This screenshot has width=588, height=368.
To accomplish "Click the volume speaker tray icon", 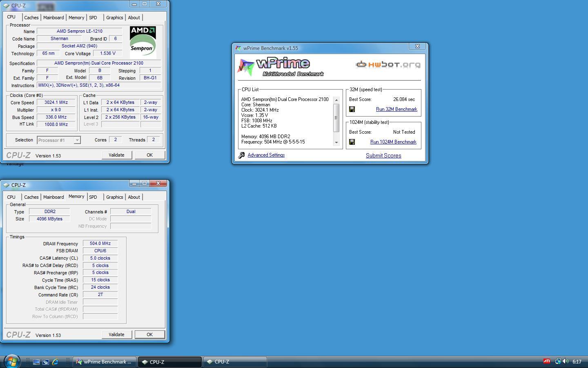I will (x=566, y=361).
